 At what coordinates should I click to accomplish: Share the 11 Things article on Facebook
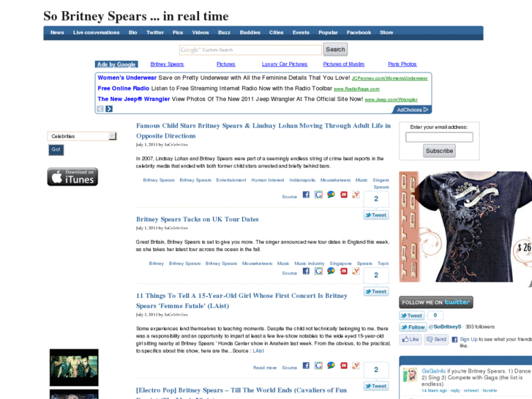click(x=306, y=365)
